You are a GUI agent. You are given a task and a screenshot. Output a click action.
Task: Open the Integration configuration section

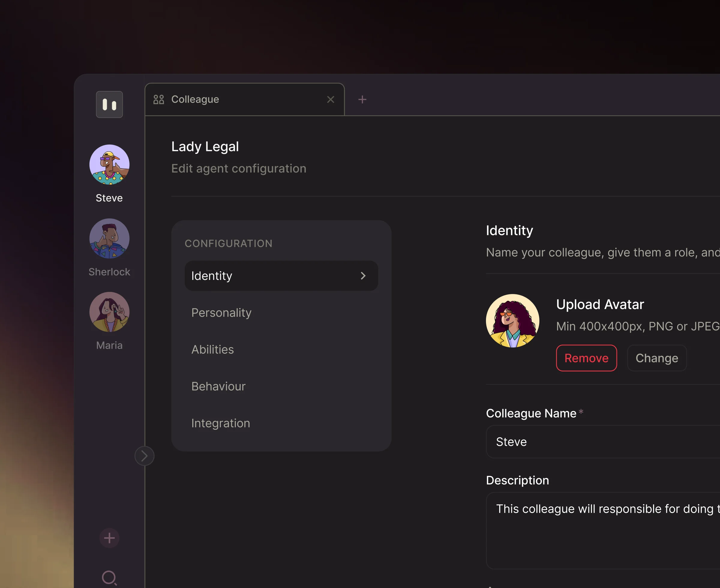click(220, 423)
